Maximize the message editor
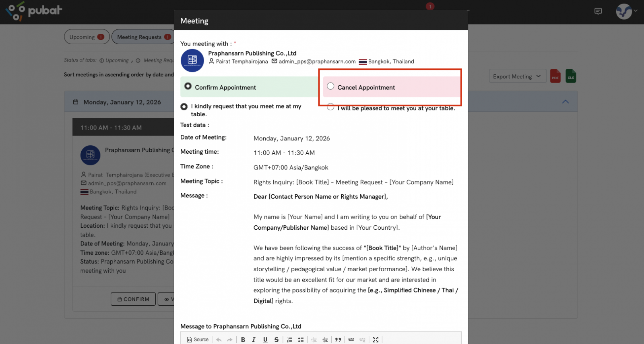Screen dimensions: 644x344 tap(376, 340)
